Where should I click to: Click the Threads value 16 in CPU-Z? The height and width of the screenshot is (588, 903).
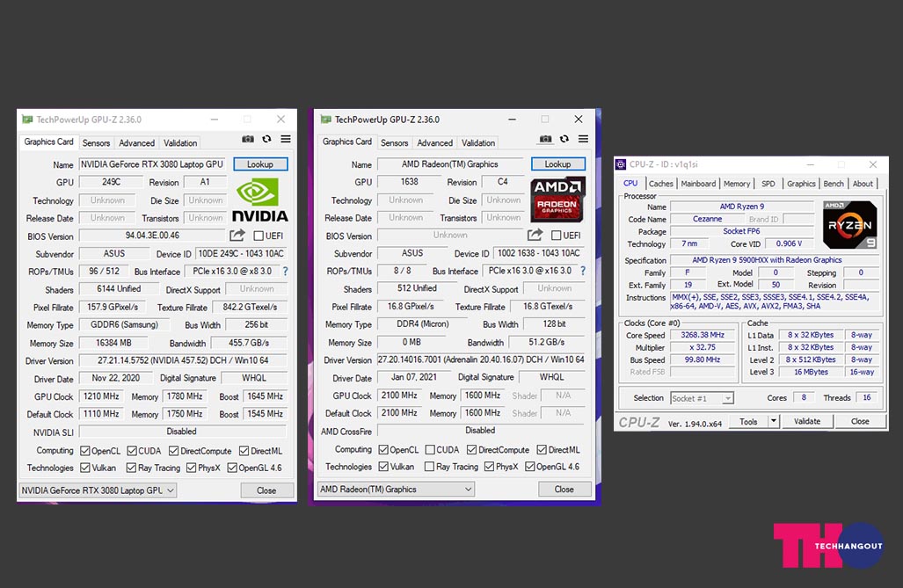(x=867, y=397)
